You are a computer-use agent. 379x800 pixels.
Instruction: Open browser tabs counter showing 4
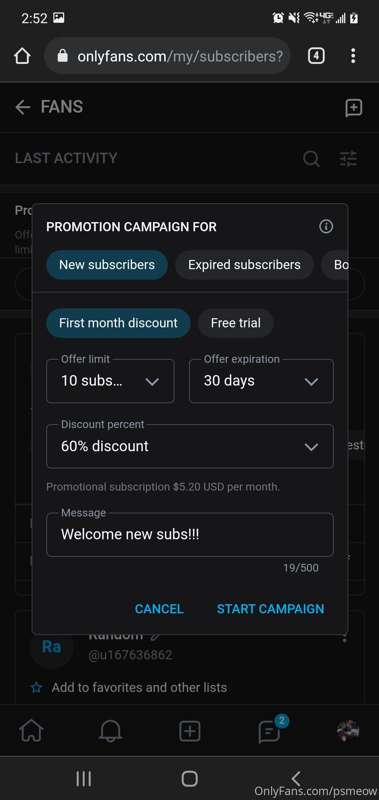(316, 56)
